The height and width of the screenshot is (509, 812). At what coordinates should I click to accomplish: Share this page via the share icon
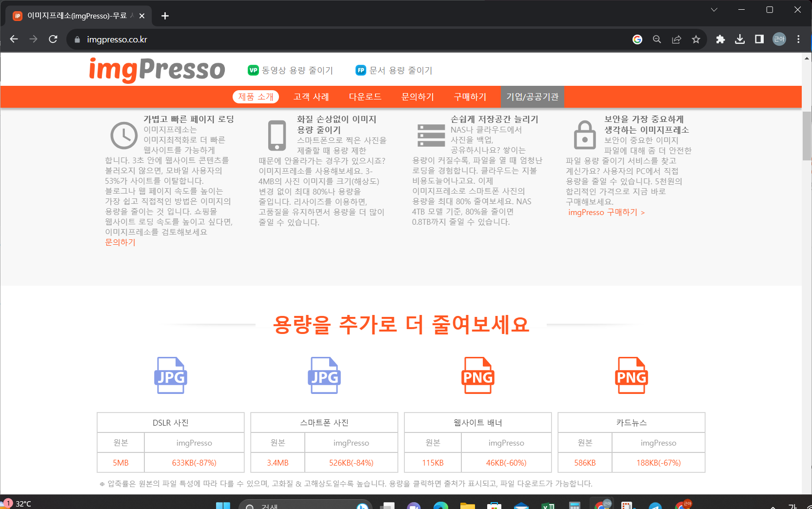click(676, 39)
